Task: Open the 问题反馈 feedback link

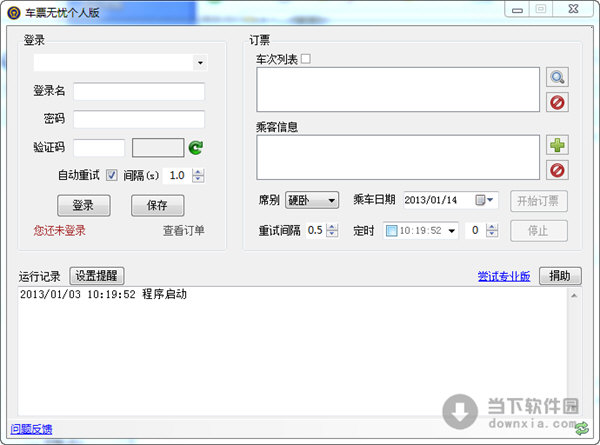Action: tap(31, 429)
